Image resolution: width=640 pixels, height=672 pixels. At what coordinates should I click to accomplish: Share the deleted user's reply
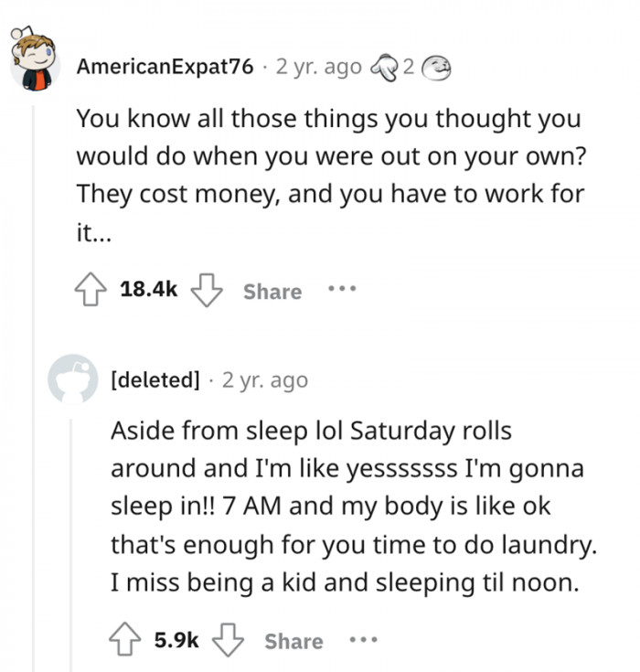293,641
